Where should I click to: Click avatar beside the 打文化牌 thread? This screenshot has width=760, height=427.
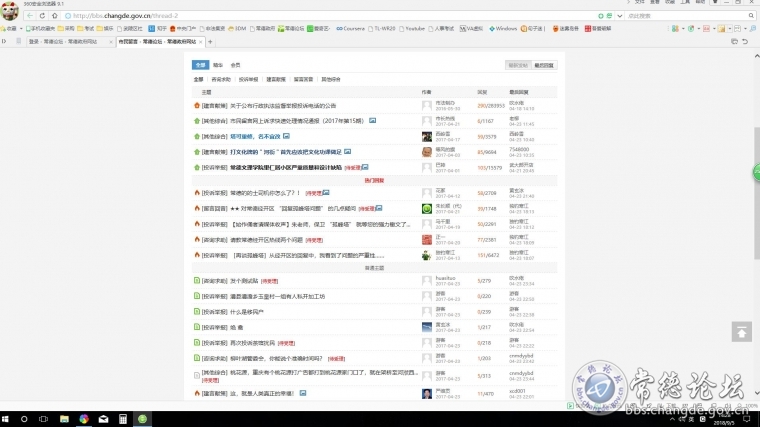(x=427, y=152)
